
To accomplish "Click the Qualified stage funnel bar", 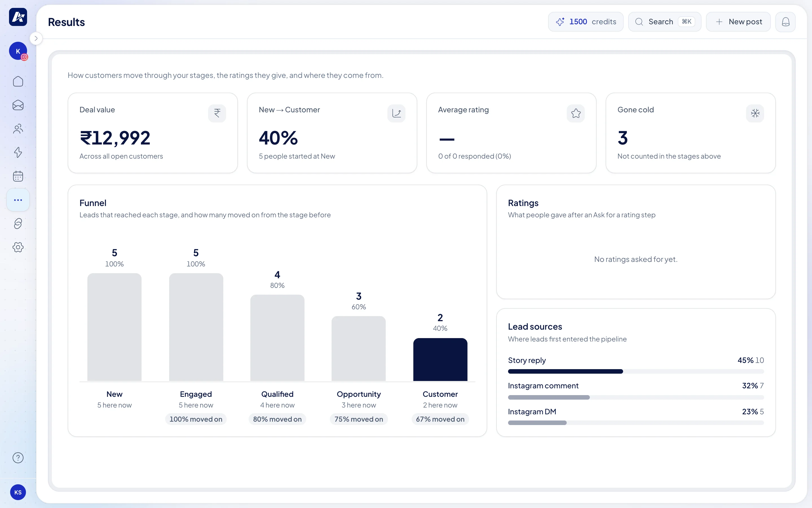I will coord(277,338).
